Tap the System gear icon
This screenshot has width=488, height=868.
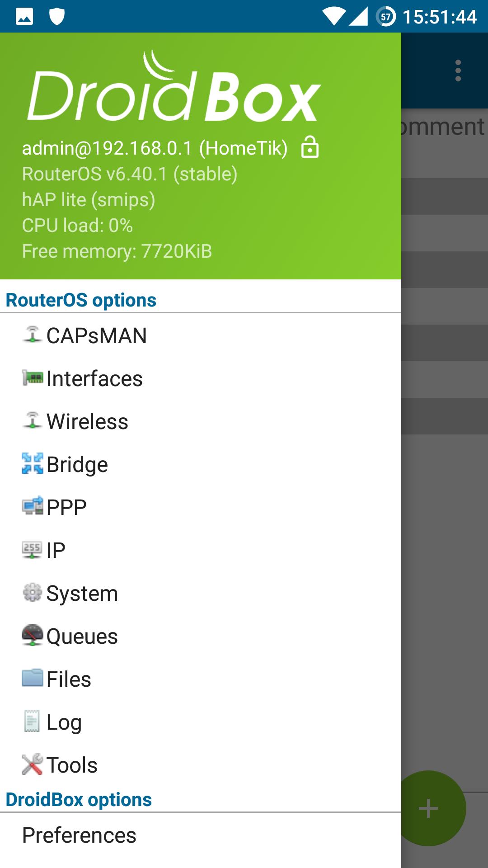tap(33, 592)
